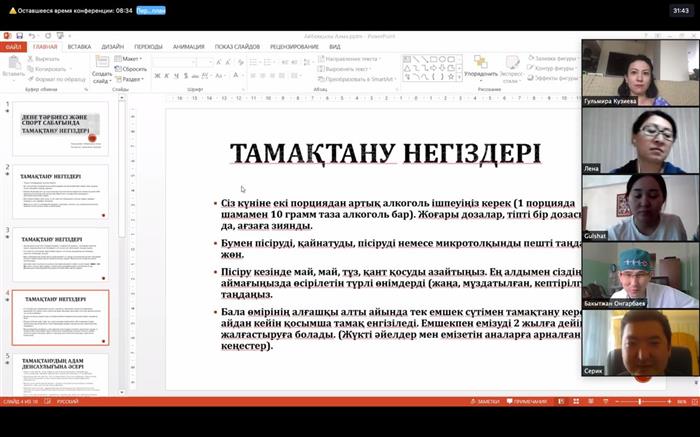
Task: Open the Файл (File) menu
Action: pos(14,46)
